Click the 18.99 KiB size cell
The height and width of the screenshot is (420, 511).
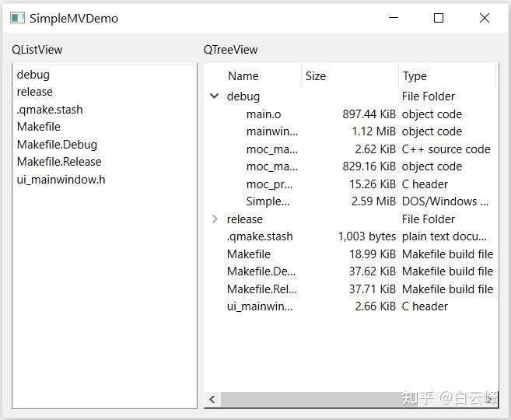tap(373, 254)
